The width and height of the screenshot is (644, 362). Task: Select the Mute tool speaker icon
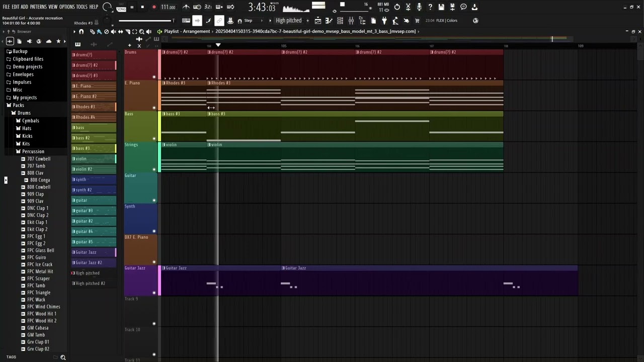[113, 32]
